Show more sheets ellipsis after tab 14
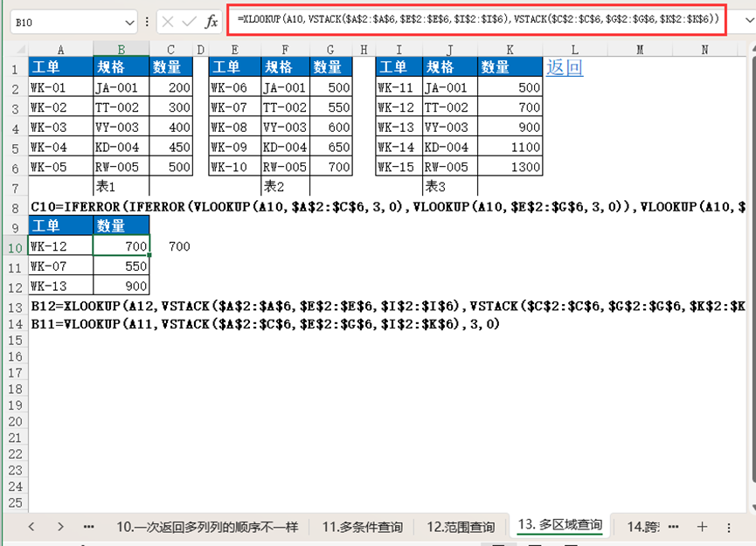The width and height of the screenshot is (756, 546). pos(674,527)
